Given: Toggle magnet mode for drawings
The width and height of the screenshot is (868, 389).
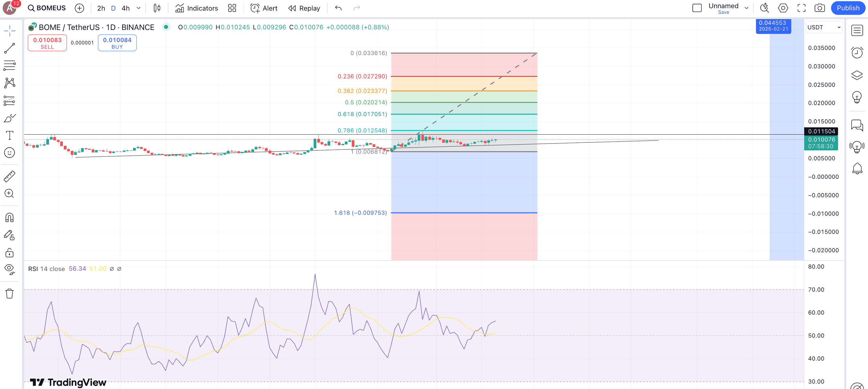Looking at the screenshot, I should (9, 218).
